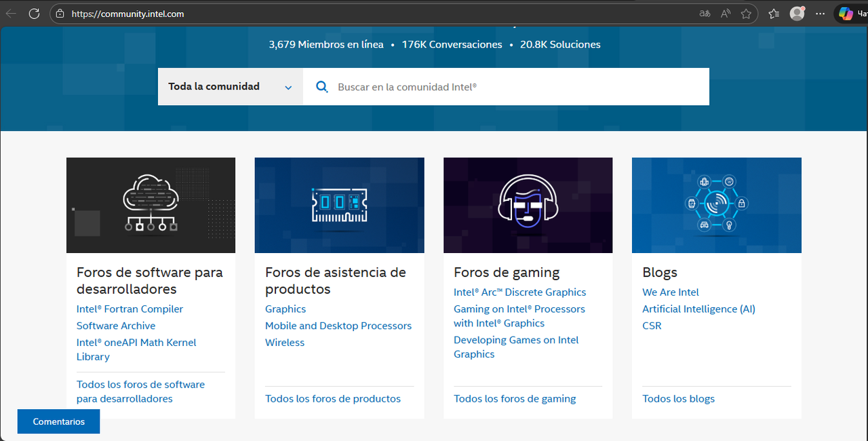Open the Blogs hexagon network thumbnail
The width and height of the screenshot is (868, 441).
(x=716, y=206)
